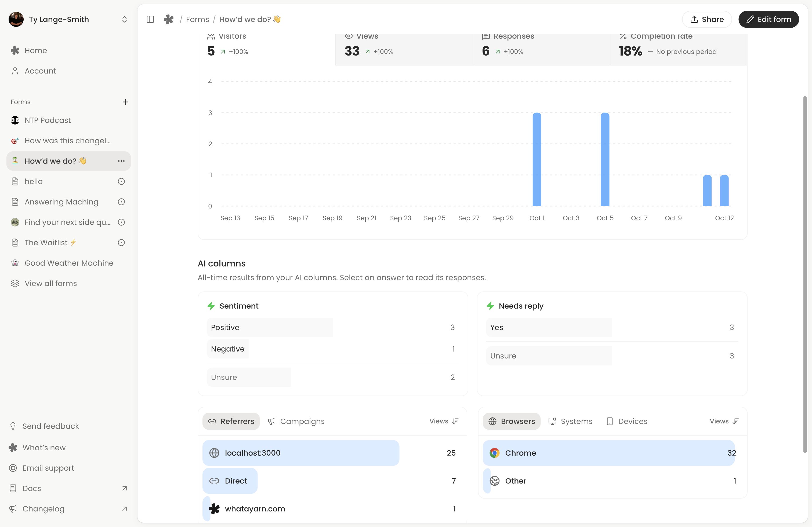Screen dimensions: 812x527
Task: Click the Edit form button
Action: pyautogui.click(x=769, y=19)
